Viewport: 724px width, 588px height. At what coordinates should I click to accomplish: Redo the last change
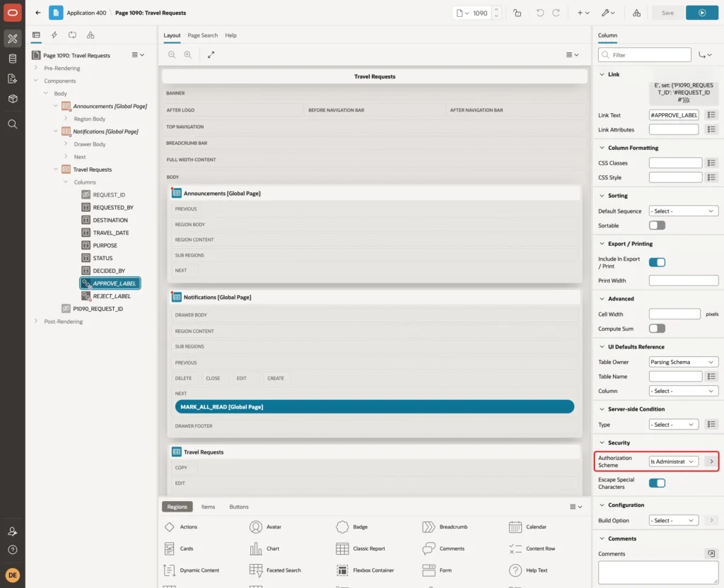pyautogui.click(x=556, y=13)
